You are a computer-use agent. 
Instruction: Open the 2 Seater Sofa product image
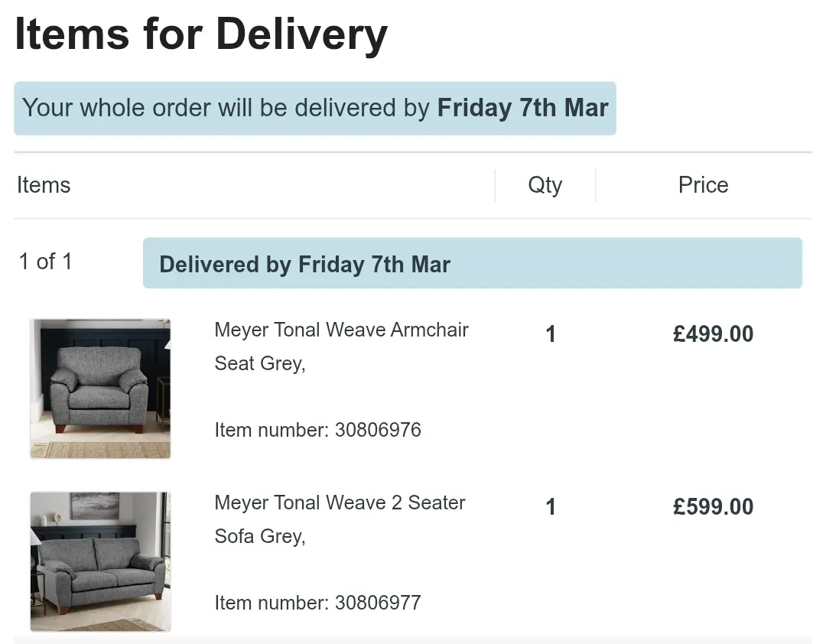coord(100,561)
